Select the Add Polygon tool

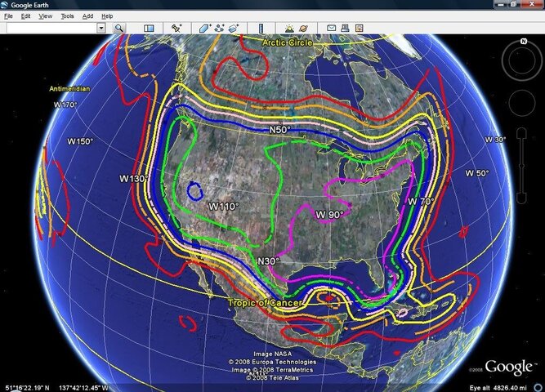pos(205,28)
